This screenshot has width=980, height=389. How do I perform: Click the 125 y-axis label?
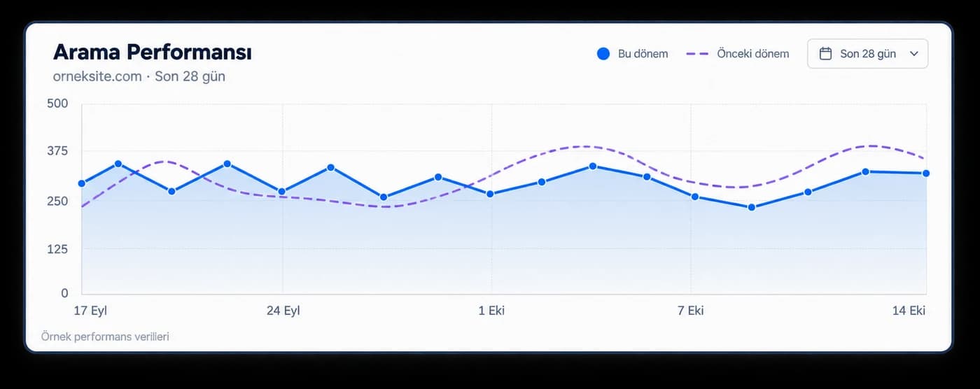[57, 249]
